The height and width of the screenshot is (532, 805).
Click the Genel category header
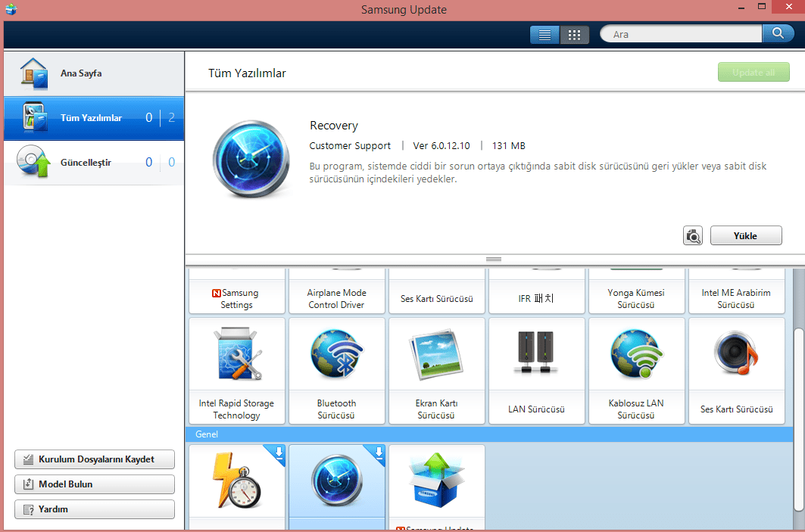pyautogui.click(x=490, y=434)
